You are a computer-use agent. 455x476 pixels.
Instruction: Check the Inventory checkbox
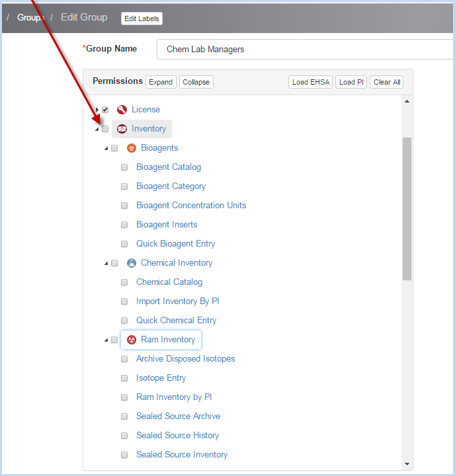click(x=105, y=129)
